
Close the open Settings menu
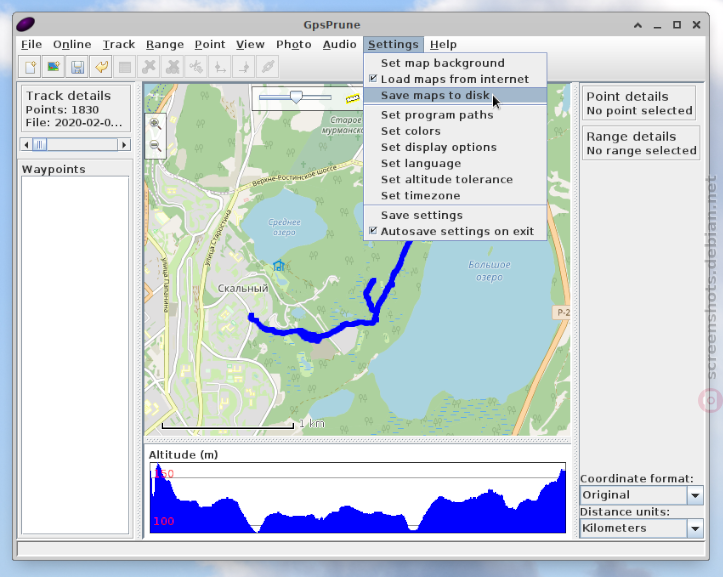click(393, 44)
